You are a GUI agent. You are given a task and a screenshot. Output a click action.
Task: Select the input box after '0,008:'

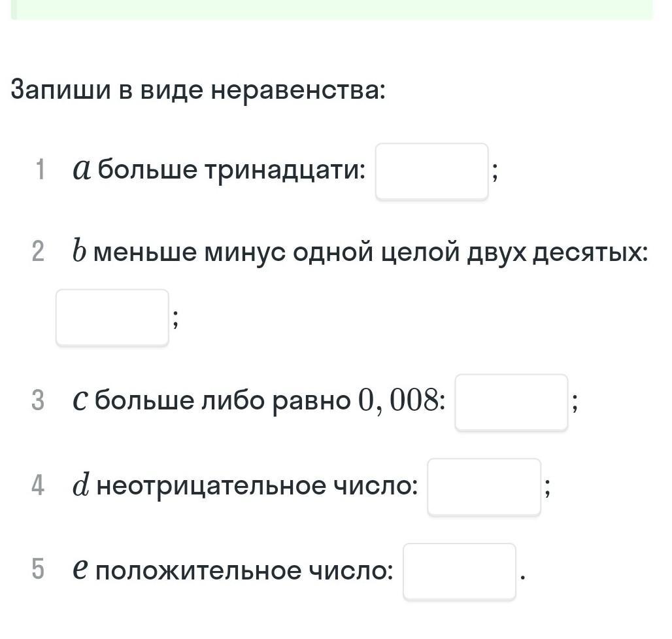[511, 402]
